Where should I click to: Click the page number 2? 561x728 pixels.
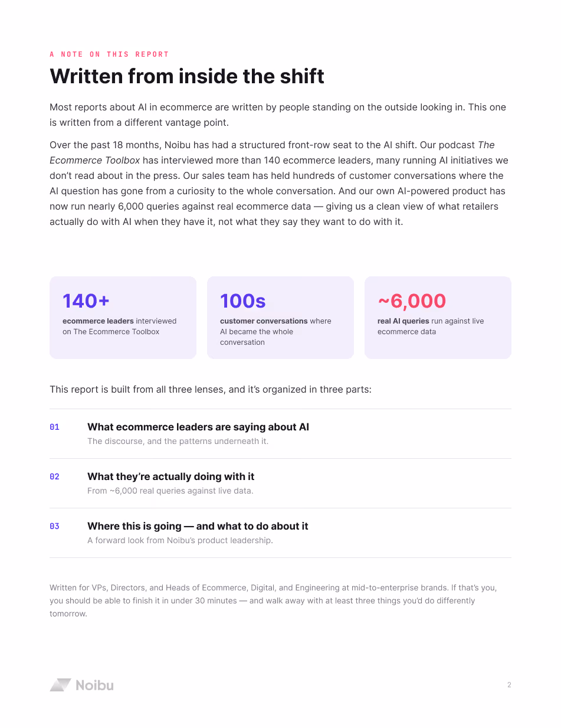509,685
